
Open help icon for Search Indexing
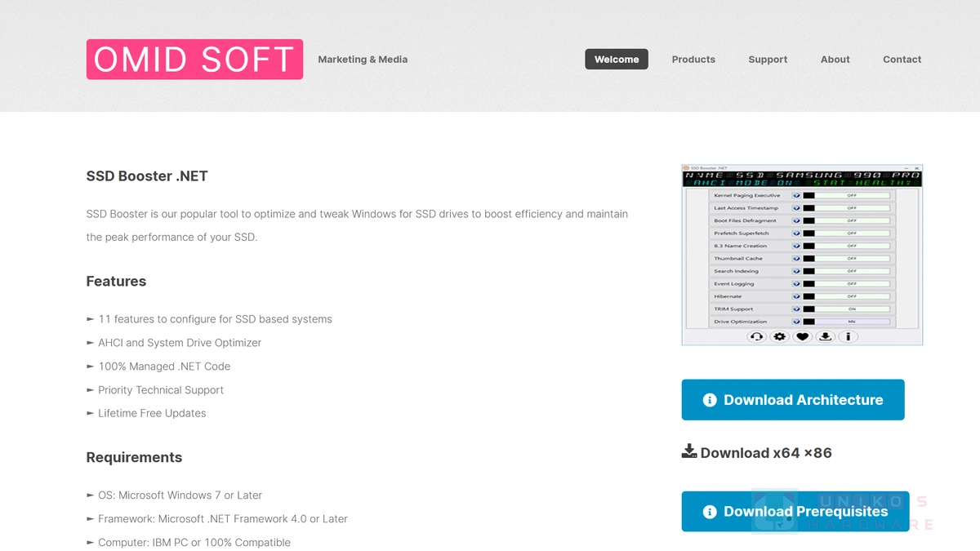(x=796, y=271)
